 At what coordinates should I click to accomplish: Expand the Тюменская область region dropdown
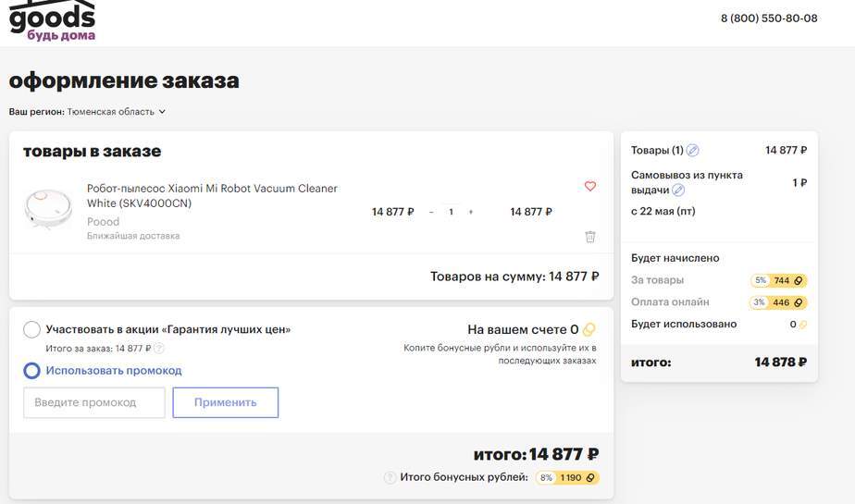click(x=117, y=112)
